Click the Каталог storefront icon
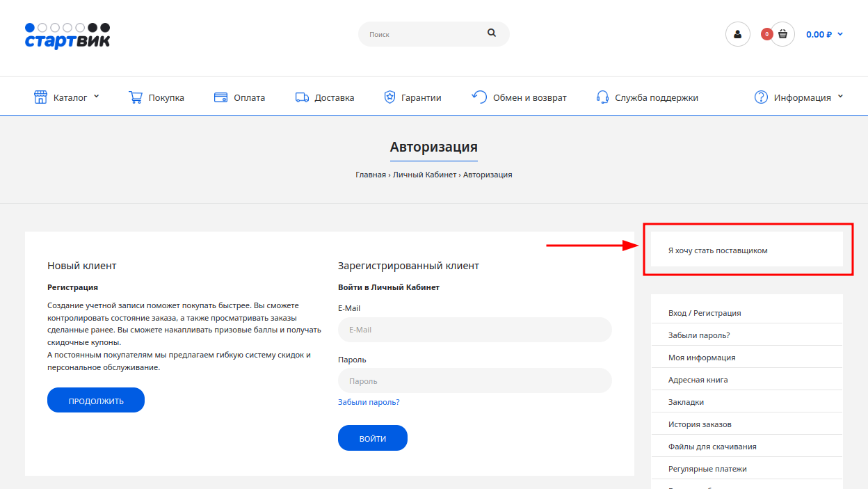 pyautogui.click(x=41, y=97)
